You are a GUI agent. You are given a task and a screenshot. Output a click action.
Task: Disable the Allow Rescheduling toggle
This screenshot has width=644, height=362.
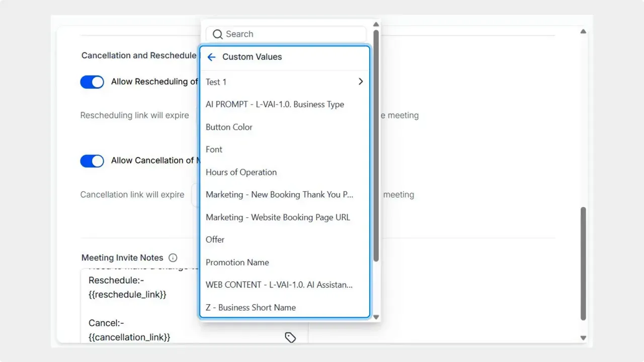pyautogui.click(x=92, y=81)
